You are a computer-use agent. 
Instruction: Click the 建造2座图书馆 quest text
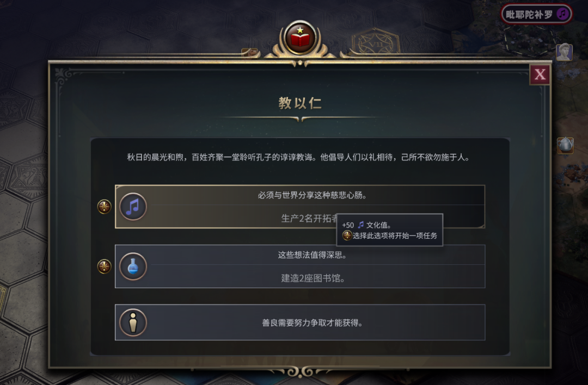(x=313, y=278)
